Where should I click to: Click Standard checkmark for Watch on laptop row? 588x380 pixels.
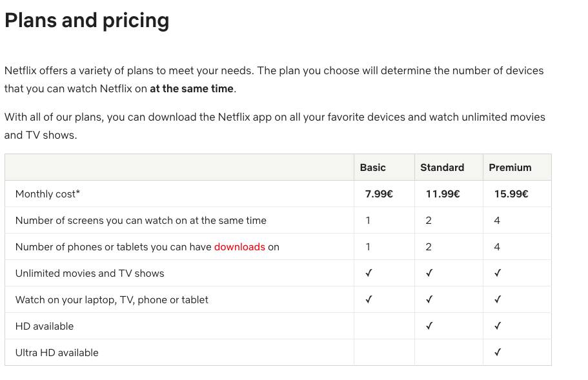coord(429,299)
